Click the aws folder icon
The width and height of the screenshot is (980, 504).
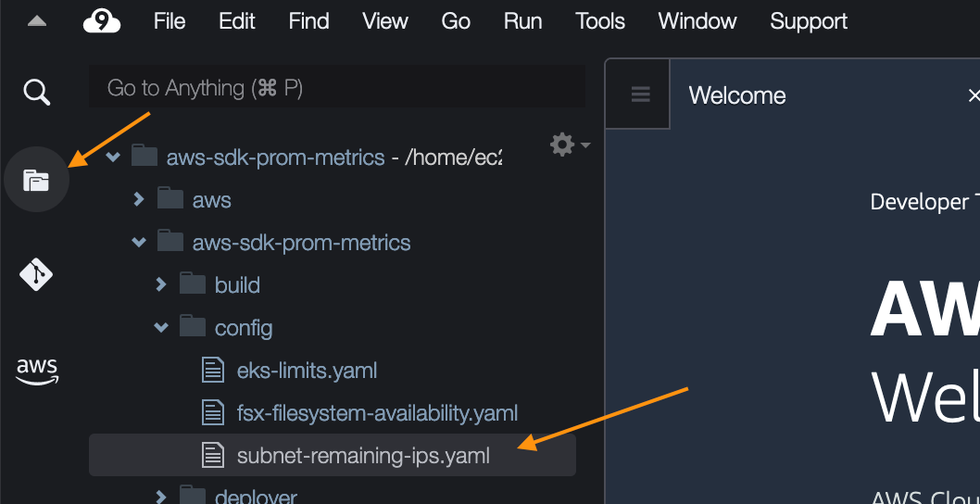(x=170, y=198)
